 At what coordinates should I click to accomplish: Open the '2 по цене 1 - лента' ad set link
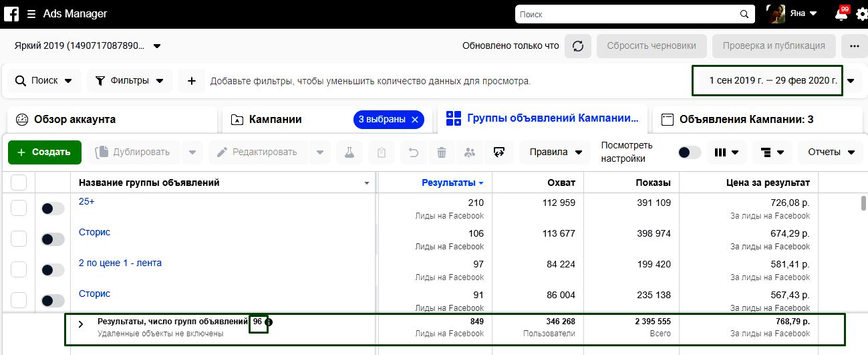(120, 263)
